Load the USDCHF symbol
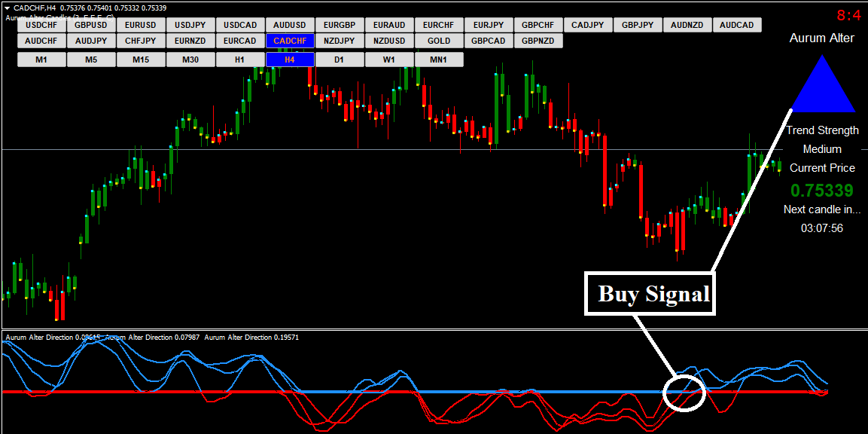The width and height of the screenshot is (868, 434). 41,25
